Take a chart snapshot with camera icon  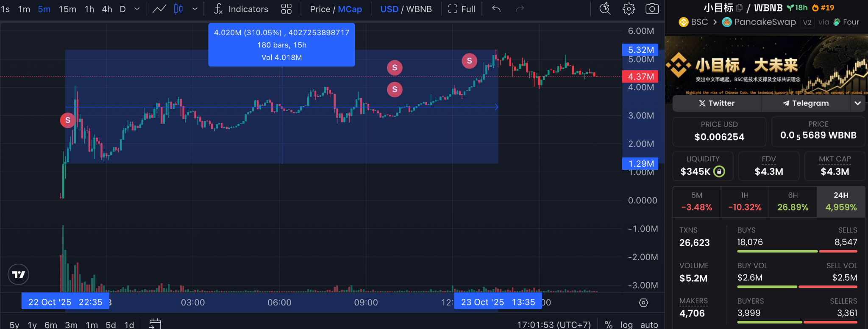tap(652, 9)
